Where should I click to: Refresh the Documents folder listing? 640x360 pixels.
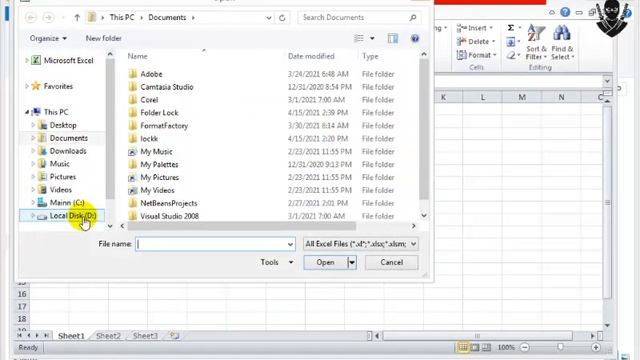coord(282,18)
